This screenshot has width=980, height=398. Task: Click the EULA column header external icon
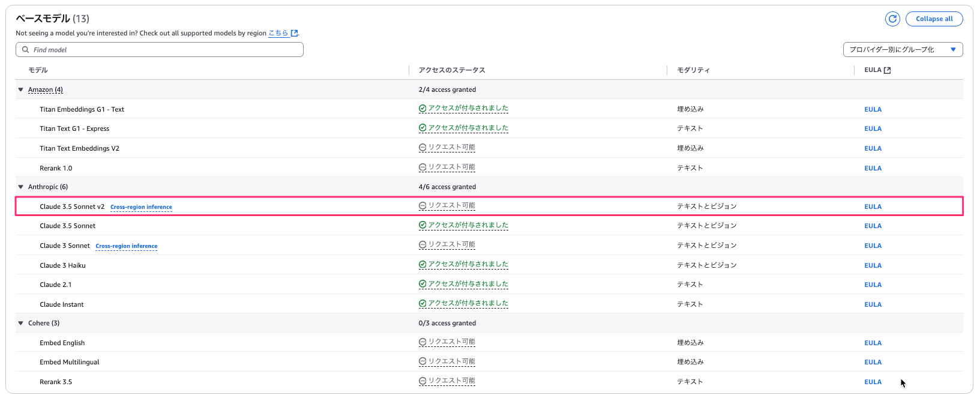pyautogui.click(x=887, y=70)
